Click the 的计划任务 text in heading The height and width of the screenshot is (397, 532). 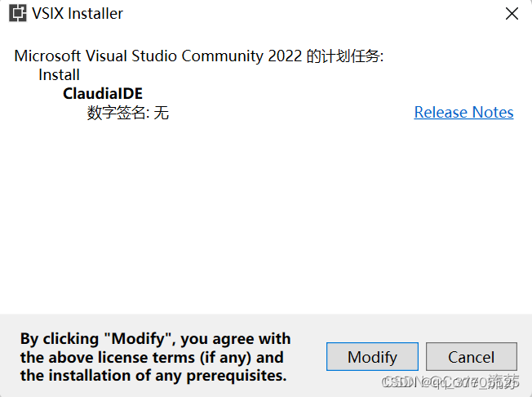[345, 56]
